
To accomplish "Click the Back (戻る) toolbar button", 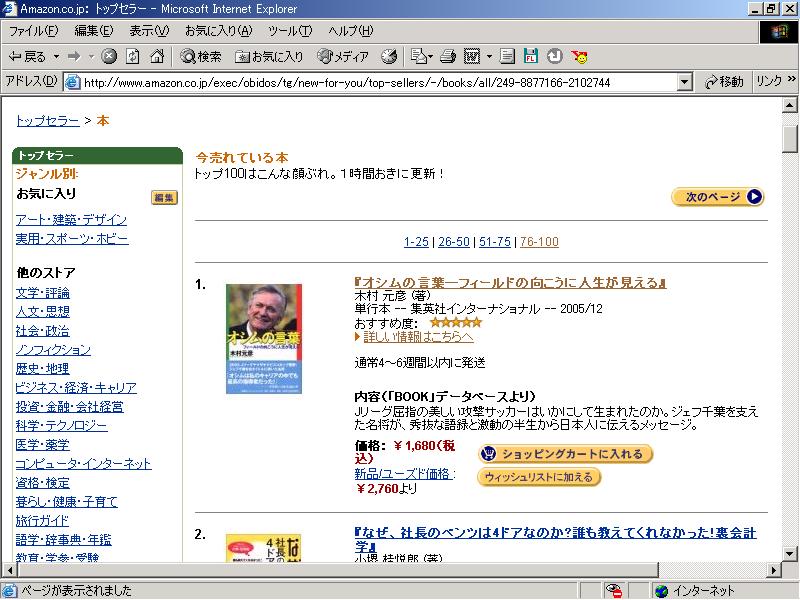I will point(27,56).
